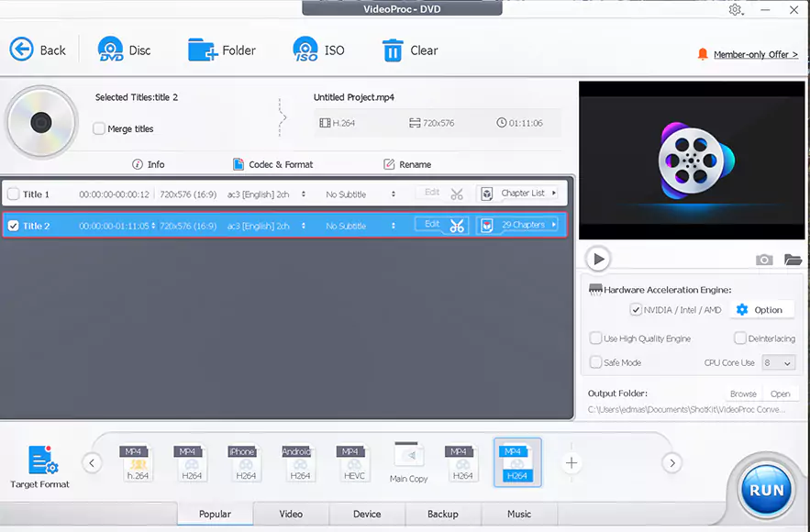Open Codec & Format options

(273, 164)
